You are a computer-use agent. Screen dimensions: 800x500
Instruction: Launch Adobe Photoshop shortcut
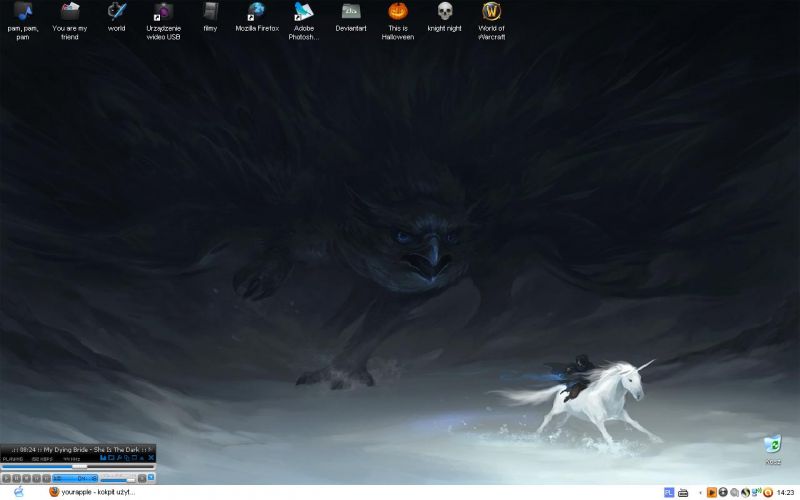click(304, 20)
